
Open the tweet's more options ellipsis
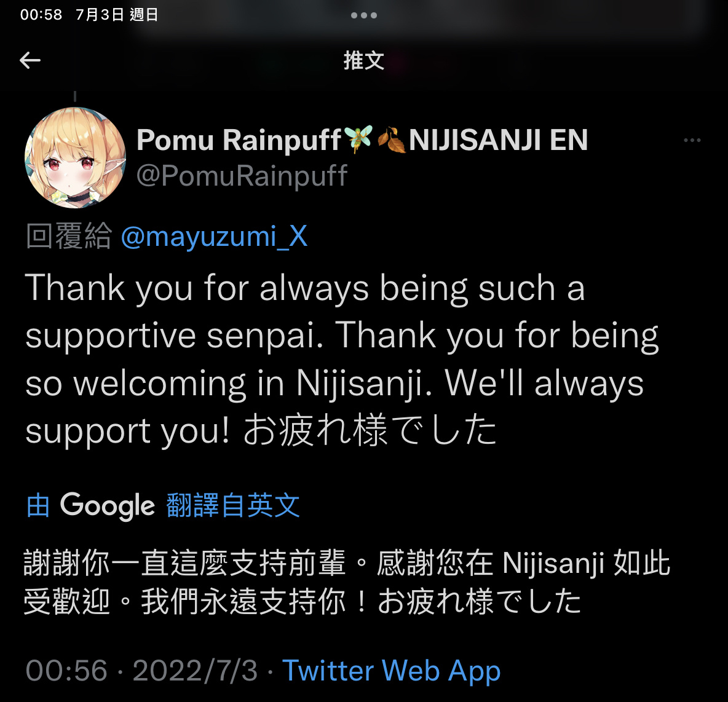692,140
